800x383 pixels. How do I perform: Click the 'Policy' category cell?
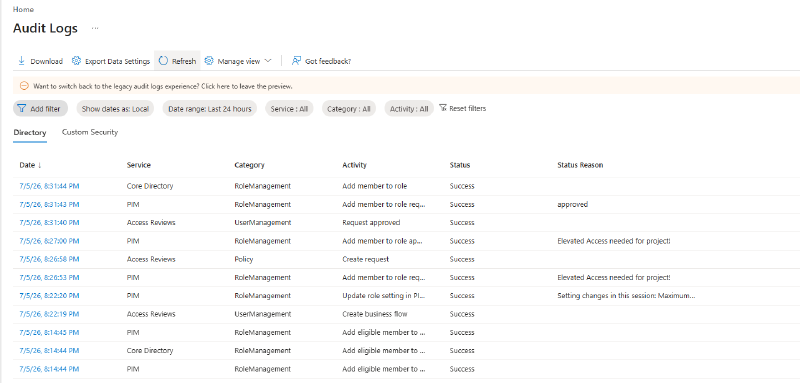click(x=243, y=259)
